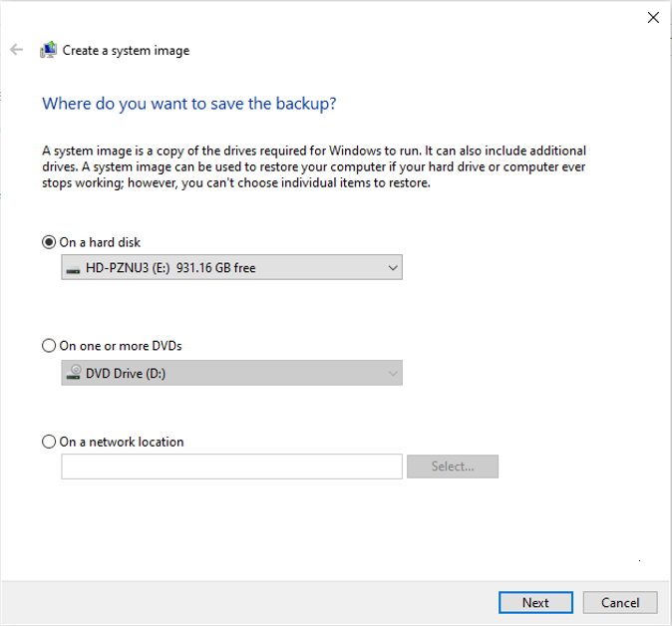Image resolution: width=672 pixels, height=626 pixels.
Task: Click the Next button
Action: coord(535,602)
